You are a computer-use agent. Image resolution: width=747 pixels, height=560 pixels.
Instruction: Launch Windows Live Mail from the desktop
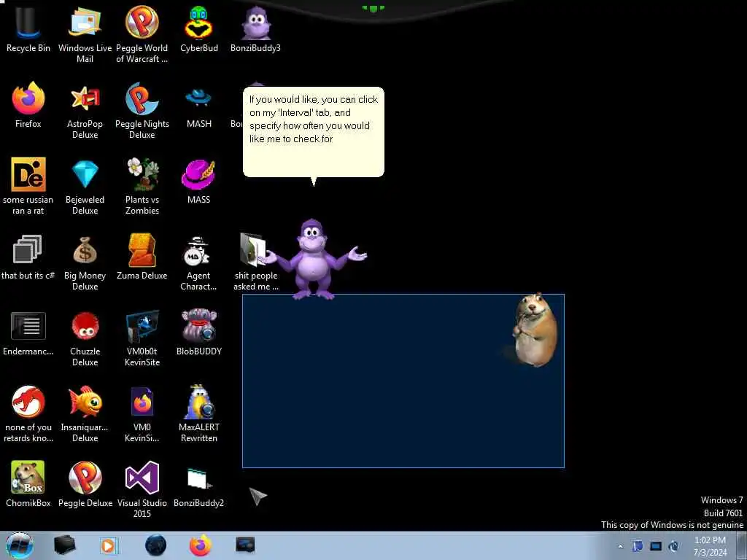click(x=85, y=34)
